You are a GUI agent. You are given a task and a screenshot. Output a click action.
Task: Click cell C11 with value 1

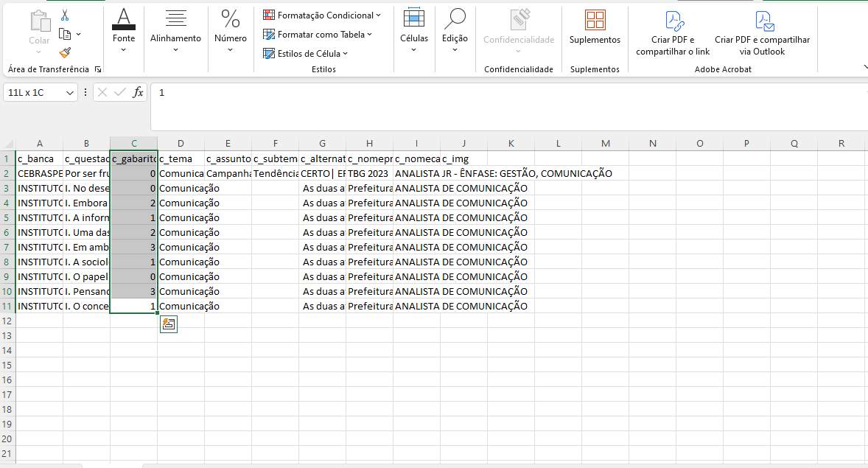click(x=134, y=307)
